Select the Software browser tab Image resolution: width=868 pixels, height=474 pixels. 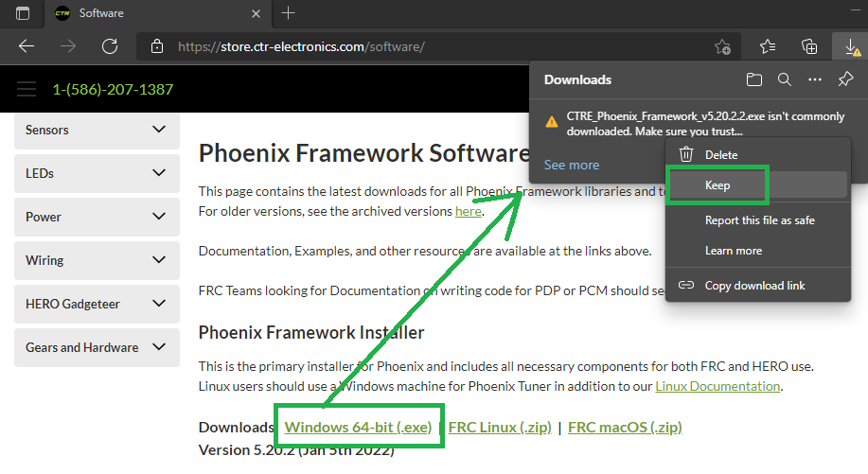158,13
